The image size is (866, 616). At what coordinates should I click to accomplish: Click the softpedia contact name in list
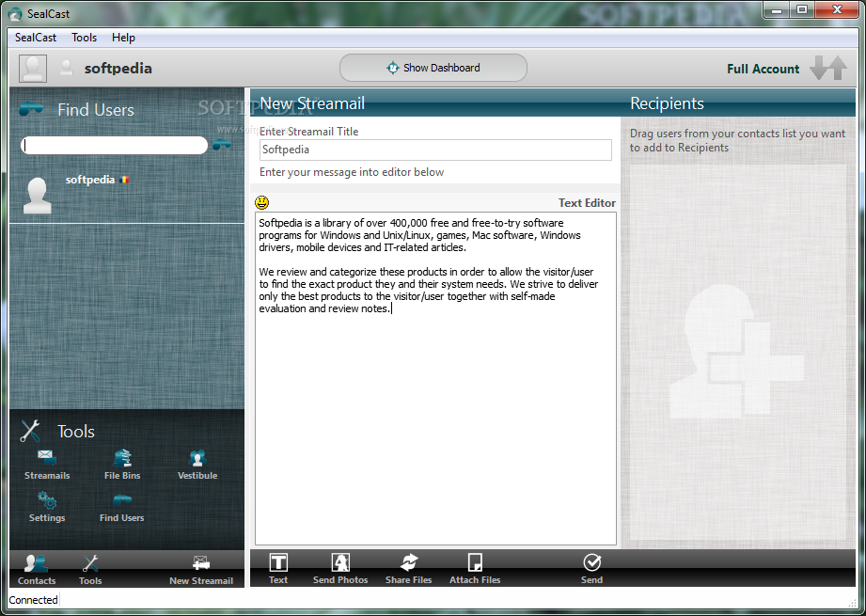pos(90,180)
